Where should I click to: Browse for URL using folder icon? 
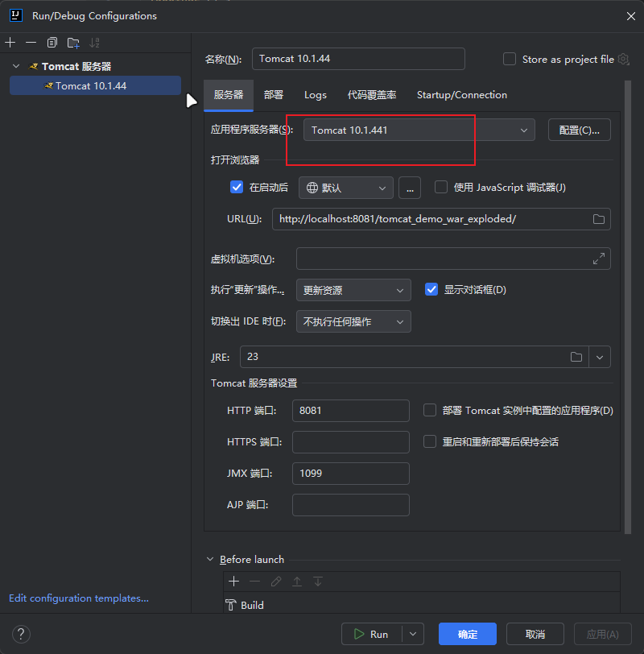[599, 219]
